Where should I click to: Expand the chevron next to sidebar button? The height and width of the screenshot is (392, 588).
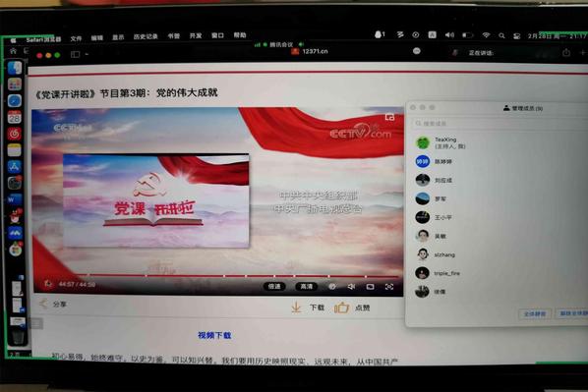click(x=87, y=55)
